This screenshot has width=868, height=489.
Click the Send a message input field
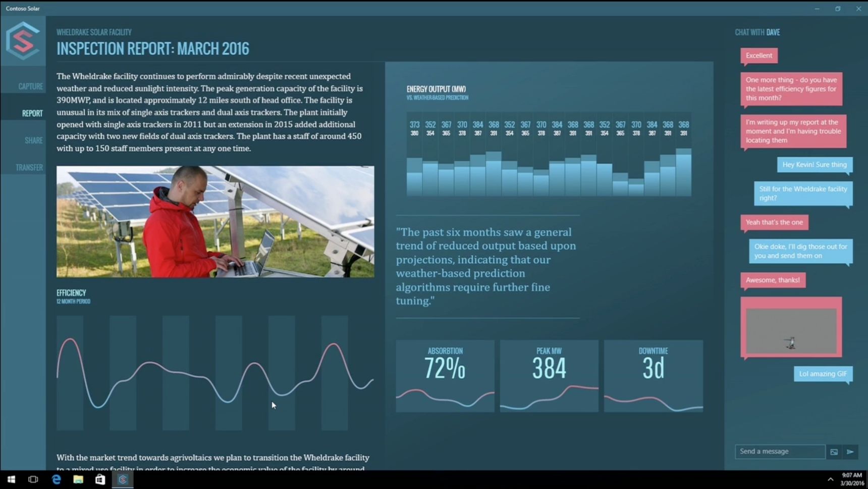(780, 451)
